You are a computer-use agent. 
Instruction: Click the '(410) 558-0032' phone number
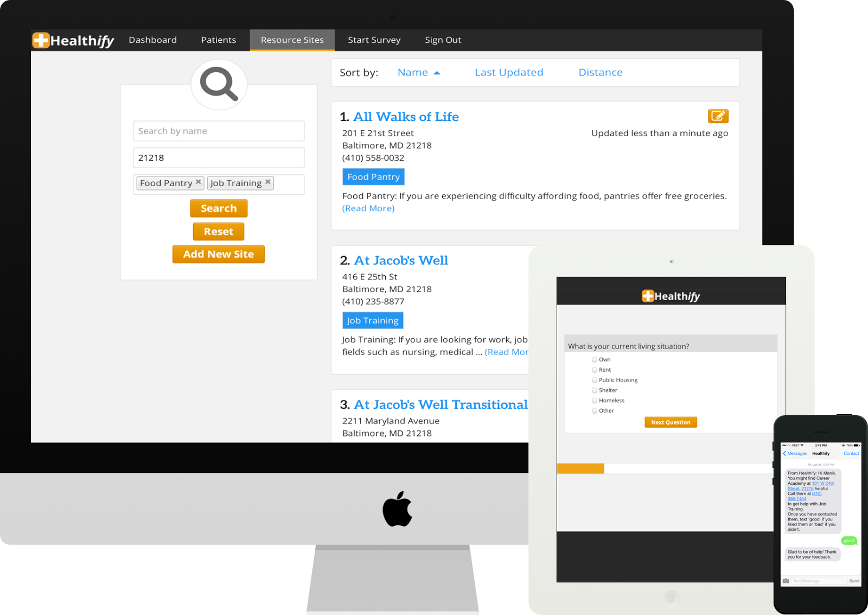point(373,158)
